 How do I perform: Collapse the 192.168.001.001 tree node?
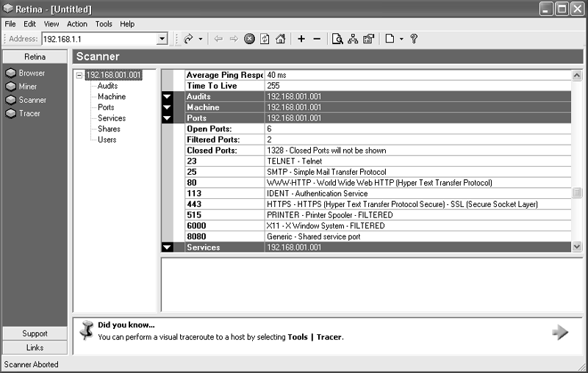pyautogui.click(x=79, y=75)
